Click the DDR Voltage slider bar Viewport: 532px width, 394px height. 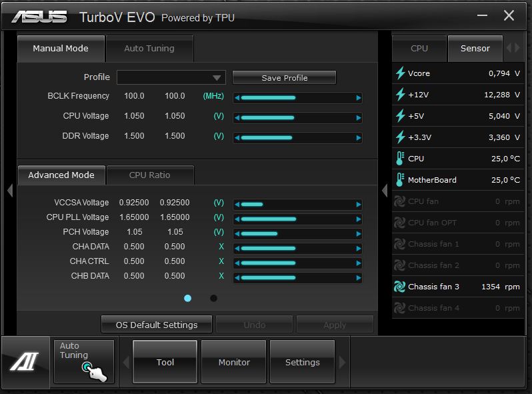coord(297,138)
